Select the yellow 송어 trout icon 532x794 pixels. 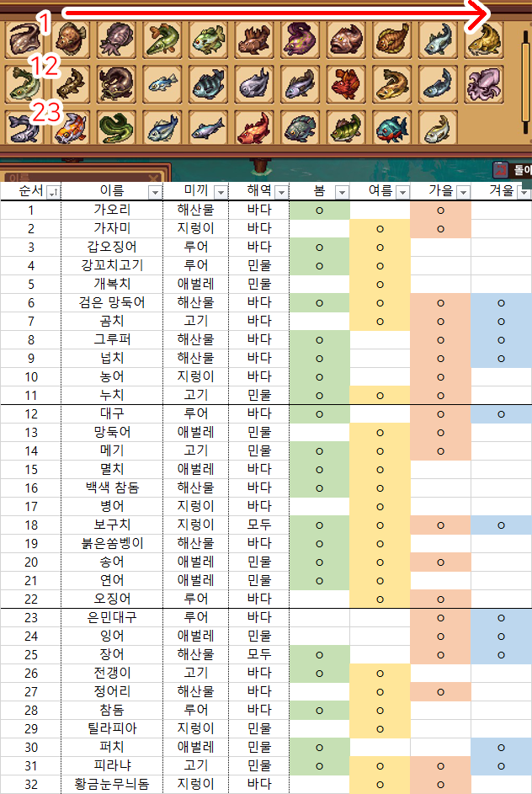pyautogui.click(x=392, y=83)
